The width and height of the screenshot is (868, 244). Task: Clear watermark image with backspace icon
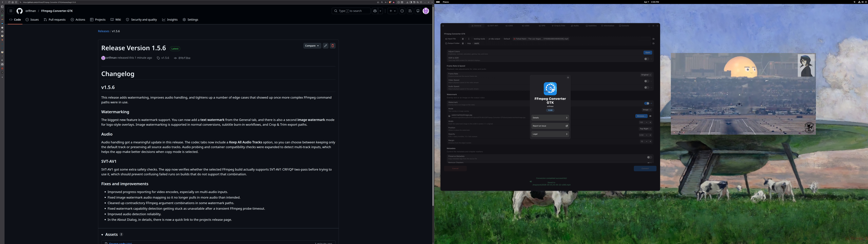tap(650, 116)
